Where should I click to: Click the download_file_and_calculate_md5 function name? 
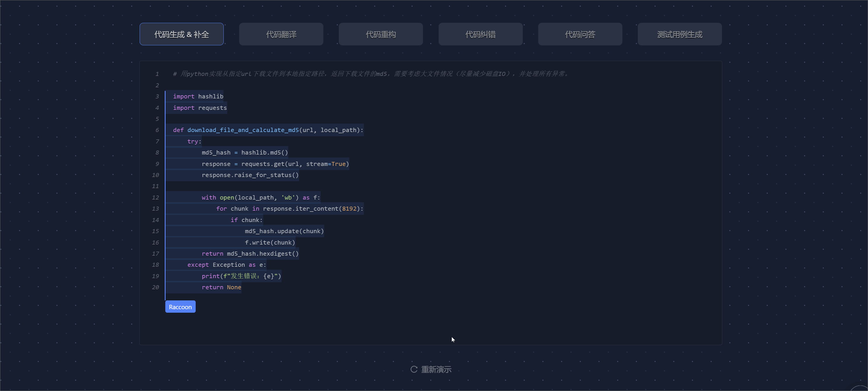click(243, 130)
